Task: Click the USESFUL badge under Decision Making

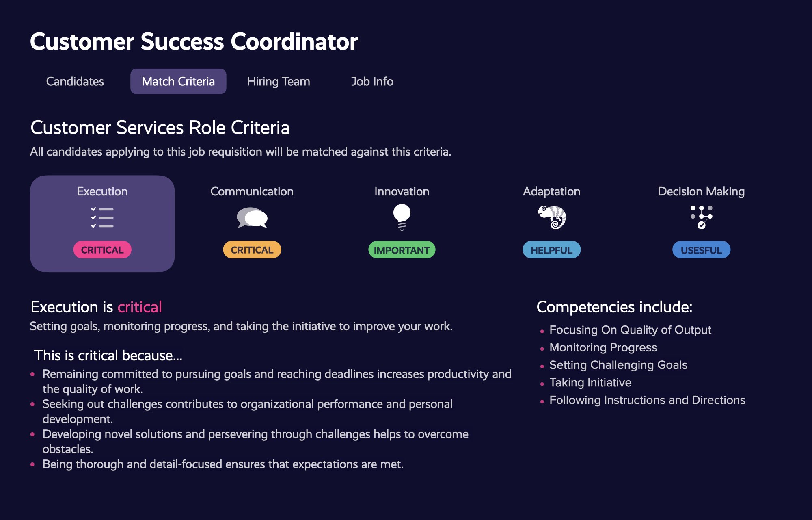Action: pos(701,250)
